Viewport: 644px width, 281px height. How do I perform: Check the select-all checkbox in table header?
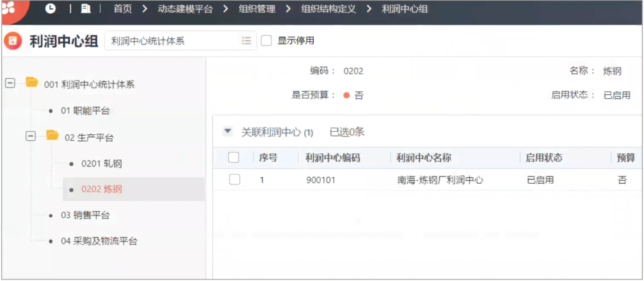(234, 158)
